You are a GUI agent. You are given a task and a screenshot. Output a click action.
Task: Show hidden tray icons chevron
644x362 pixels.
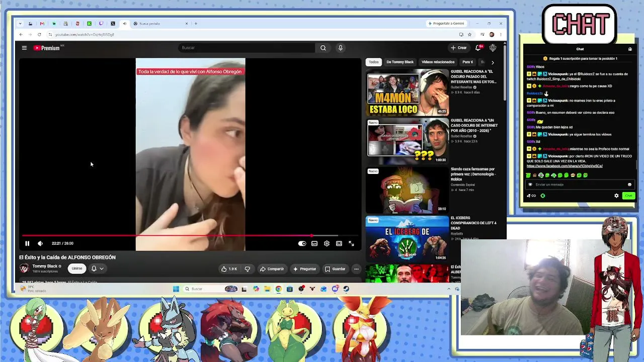pyautogui.click(x=449, y=289)
